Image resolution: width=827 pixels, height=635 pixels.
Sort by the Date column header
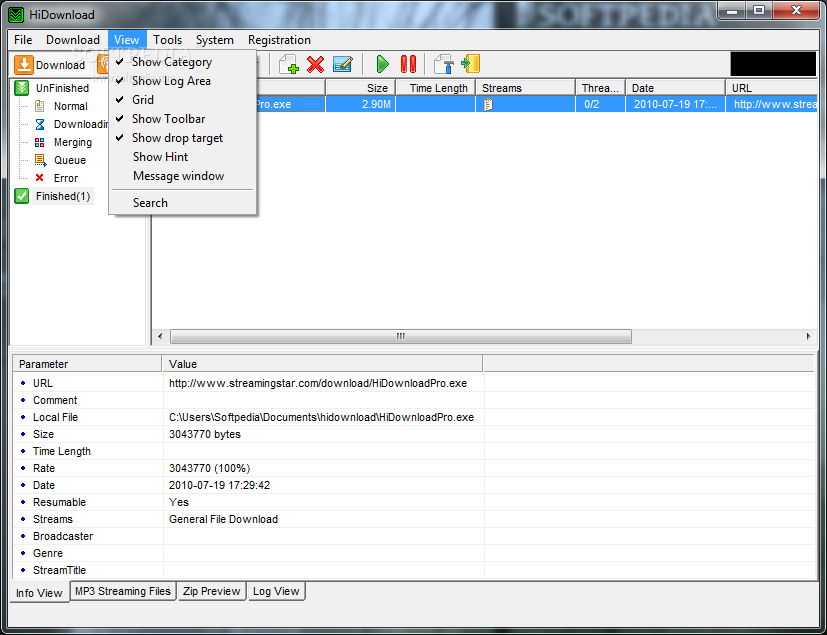point(675,88)
